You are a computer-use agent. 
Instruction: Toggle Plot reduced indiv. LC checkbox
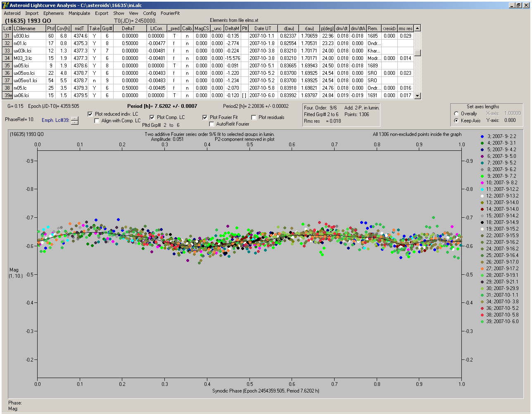coord(90,114)
